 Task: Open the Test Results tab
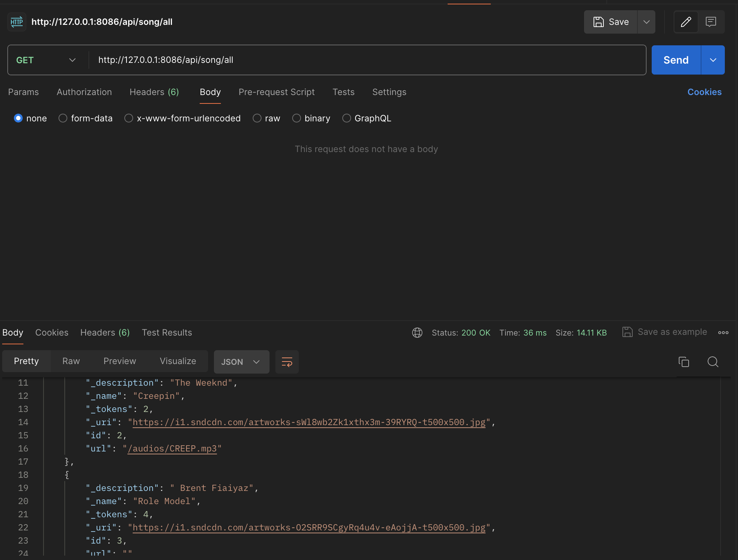point(167,333)
